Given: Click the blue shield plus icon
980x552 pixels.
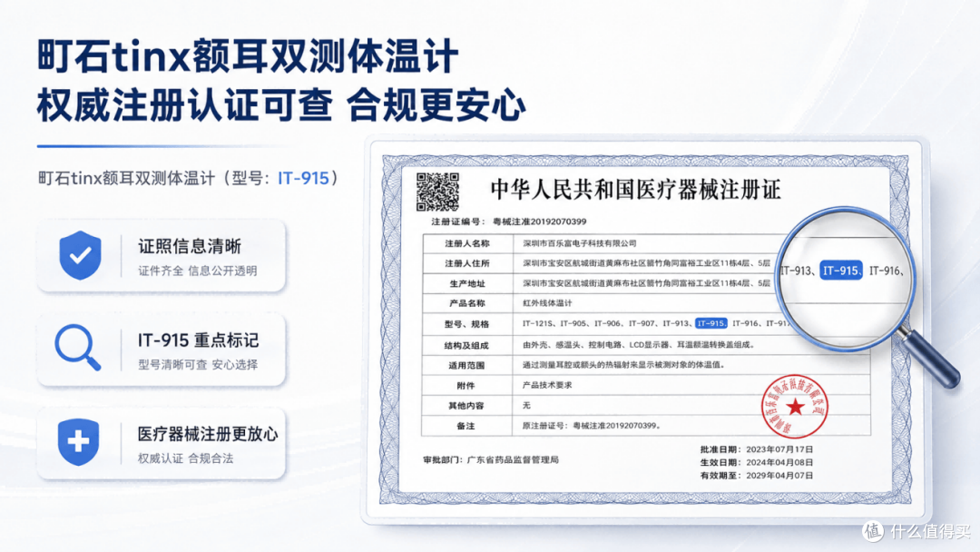Looking at the screenshot, I should pyautogui.click(x=78, y=442).
